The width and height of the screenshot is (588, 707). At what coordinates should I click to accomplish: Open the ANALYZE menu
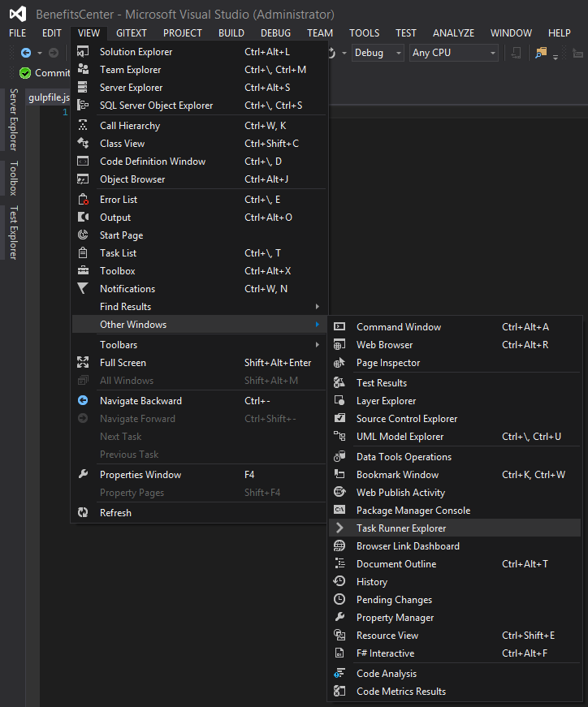point(453,33)
